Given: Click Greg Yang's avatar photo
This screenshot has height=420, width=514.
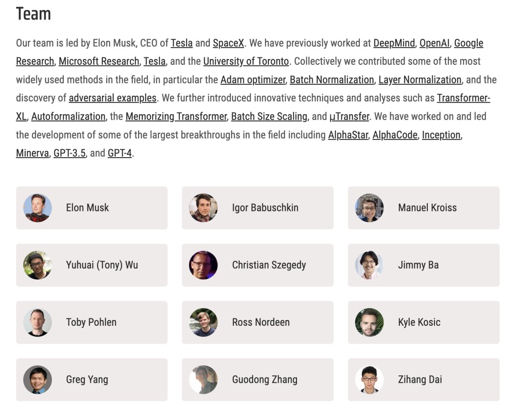Looking at the screenshot, I should pyautogui.click(x=38, y=380).
